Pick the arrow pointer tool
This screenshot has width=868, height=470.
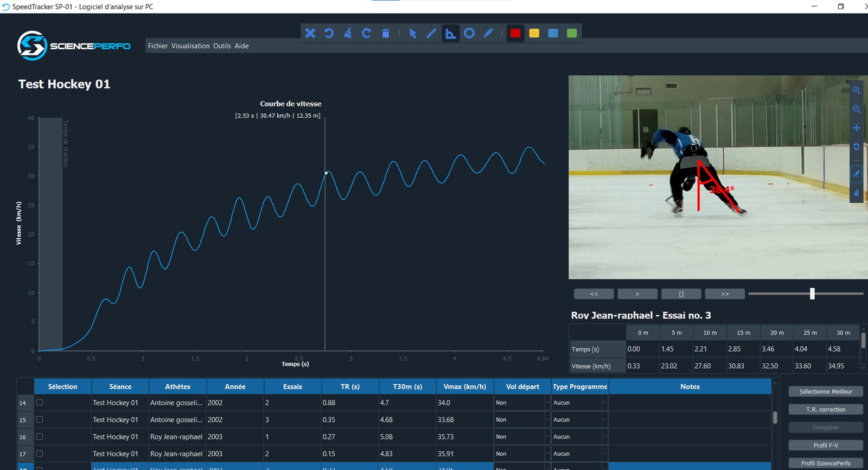412,34
